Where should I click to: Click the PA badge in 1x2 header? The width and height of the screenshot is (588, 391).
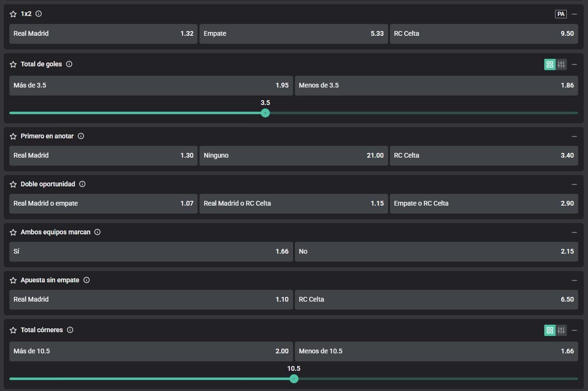point(561,14)
